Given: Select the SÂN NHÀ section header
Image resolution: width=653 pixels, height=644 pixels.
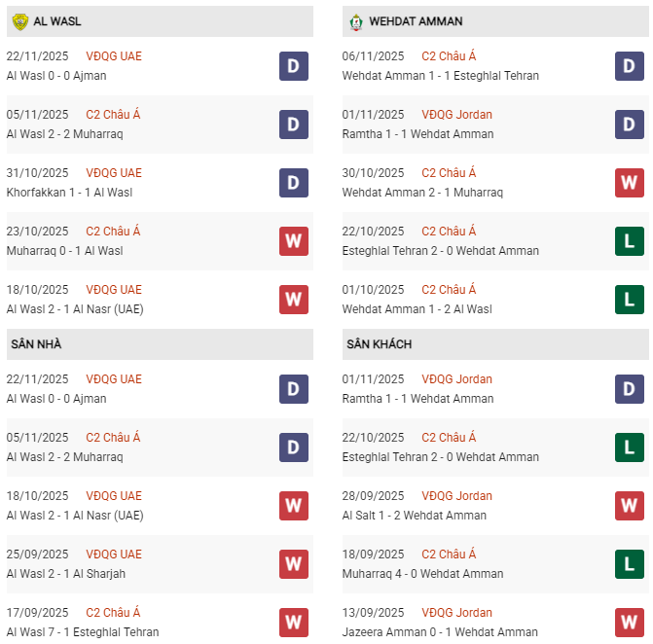Looking at the screenshot, I should point(37,344).
